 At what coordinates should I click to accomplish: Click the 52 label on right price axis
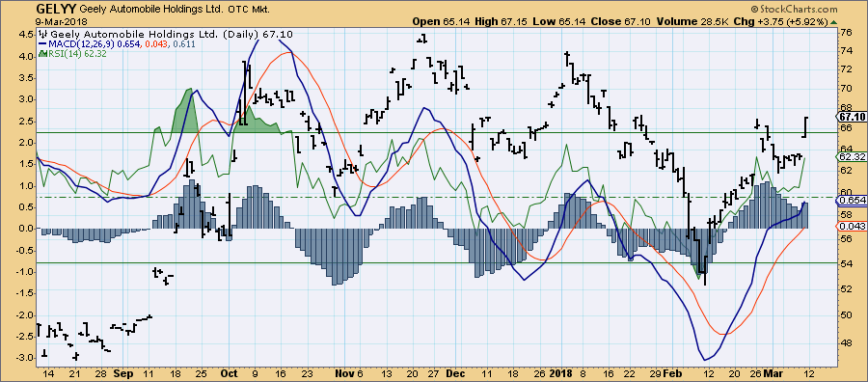coord(846,289)
